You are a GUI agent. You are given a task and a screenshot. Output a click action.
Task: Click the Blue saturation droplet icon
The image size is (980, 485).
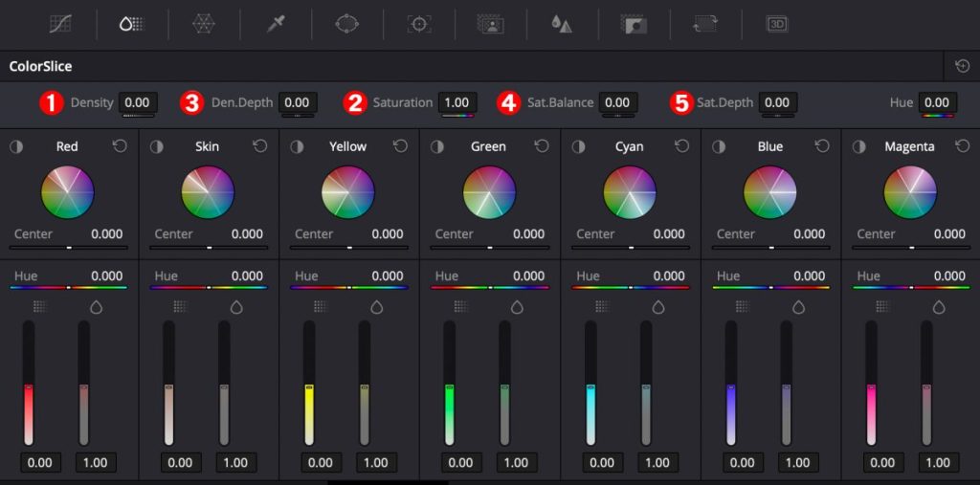[799, 307]
